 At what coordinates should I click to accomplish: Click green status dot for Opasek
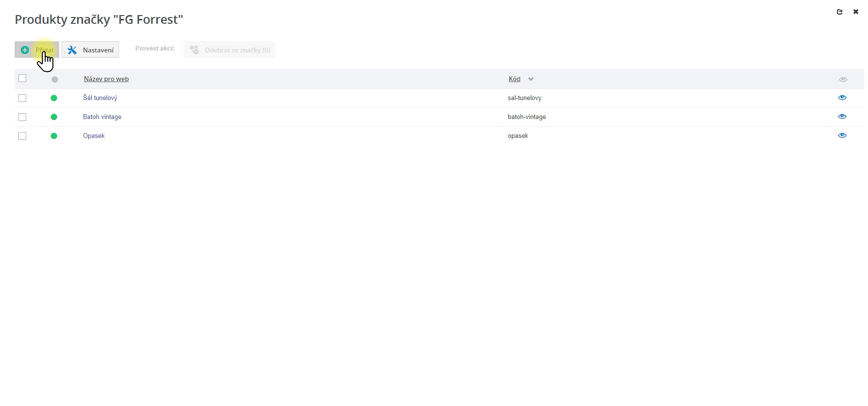pyautogui.click(x=54, y=136)
